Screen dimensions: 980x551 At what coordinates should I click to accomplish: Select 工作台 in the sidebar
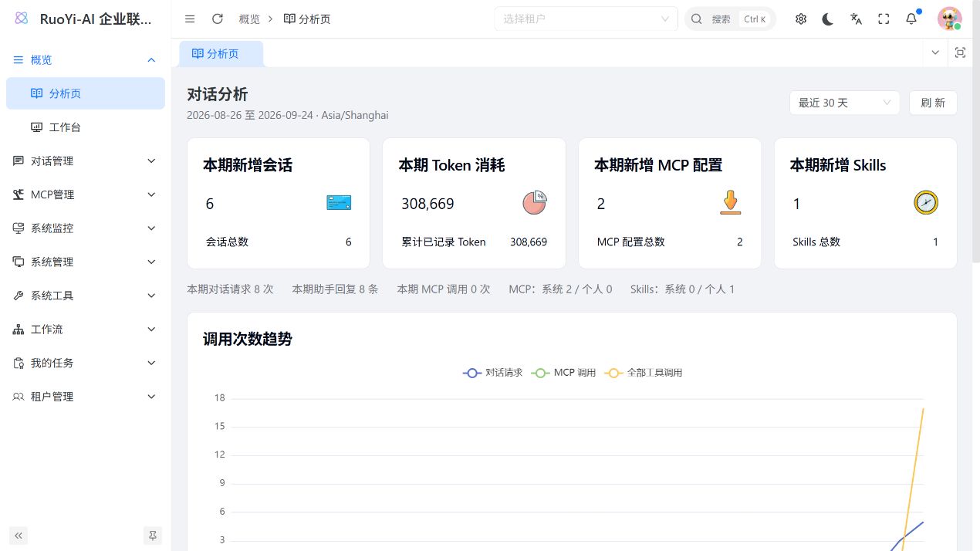coord(86,127)
